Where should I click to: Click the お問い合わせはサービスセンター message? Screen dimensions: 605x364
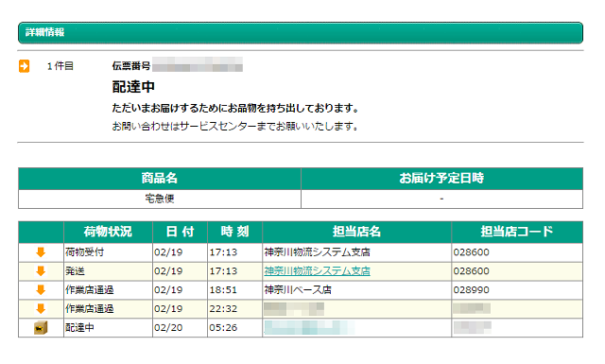235,127
